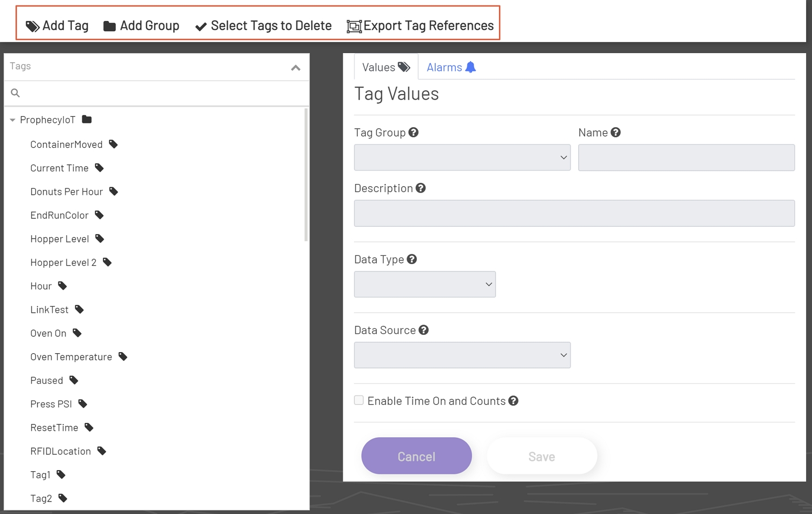Image resolution: width=812 pixels, height=514 pixels.
Task: Enable Time On and Counts checkbox
Action: click(x=358, y=400)
